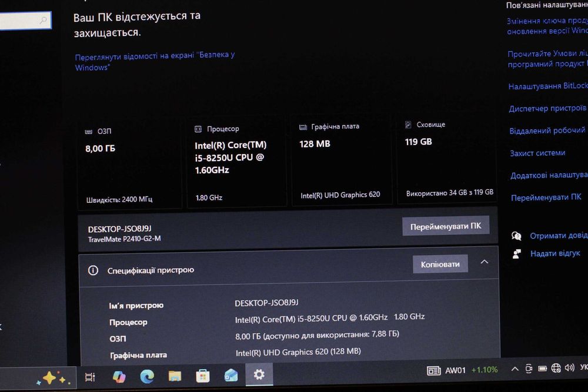Viewport: 588px width, 392px height.
Task: Open the Змінення ключа продукту link
Action: pyautogui.click(x=547, y=26)
